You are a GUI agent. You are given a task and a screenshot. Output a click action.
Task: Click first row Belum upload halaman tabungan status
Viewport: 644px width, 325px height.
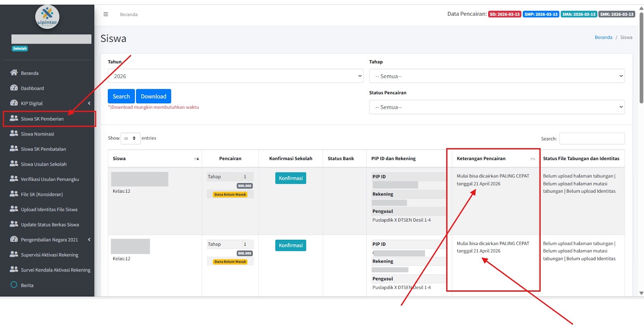tap(579, 183)
